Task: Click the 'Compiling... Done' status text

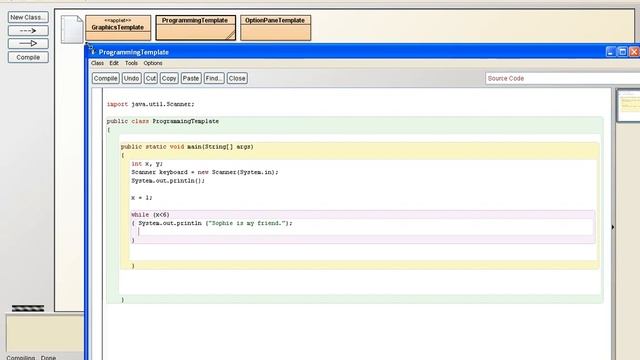Action: point(31,358)
